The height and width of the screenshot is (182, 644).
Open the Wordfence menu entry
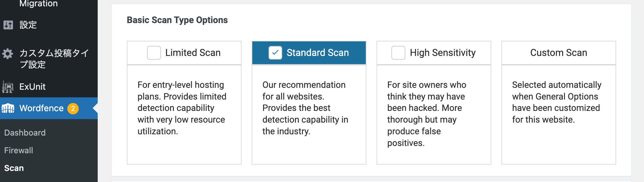[41, 108]
